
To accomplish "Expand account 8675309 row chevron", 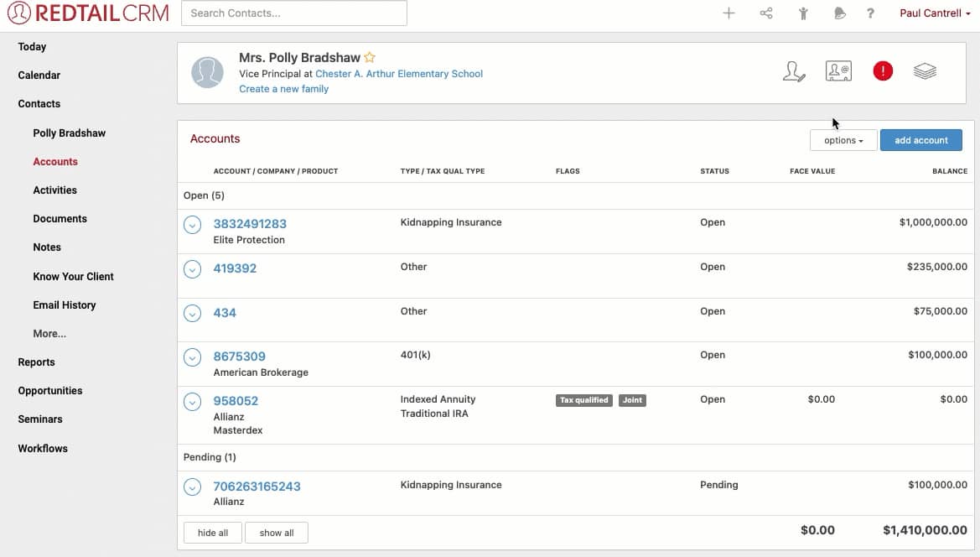I will [x=193, y=357].
